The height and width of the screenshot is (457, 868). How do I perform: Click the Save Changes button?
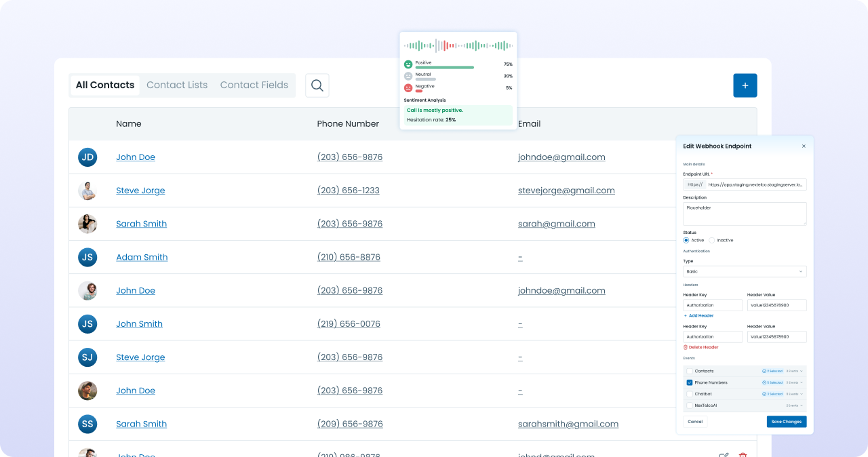click(786, 422)
